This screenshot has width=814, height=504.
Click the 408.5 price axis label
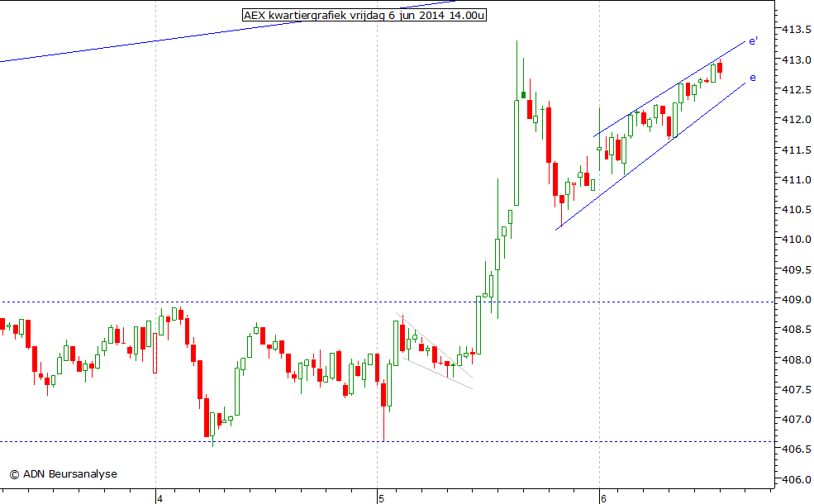(797, 329)
